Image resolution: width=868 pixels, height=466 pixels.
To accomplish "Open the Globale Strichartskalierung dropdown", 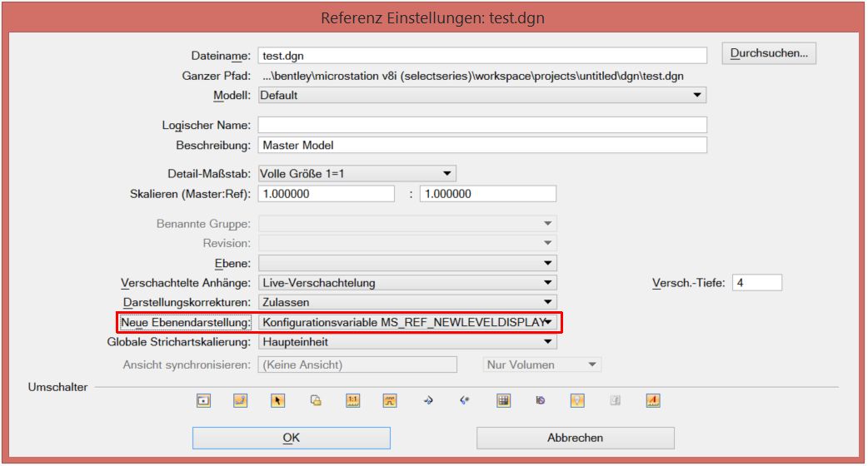I will (x=407, y=342).
